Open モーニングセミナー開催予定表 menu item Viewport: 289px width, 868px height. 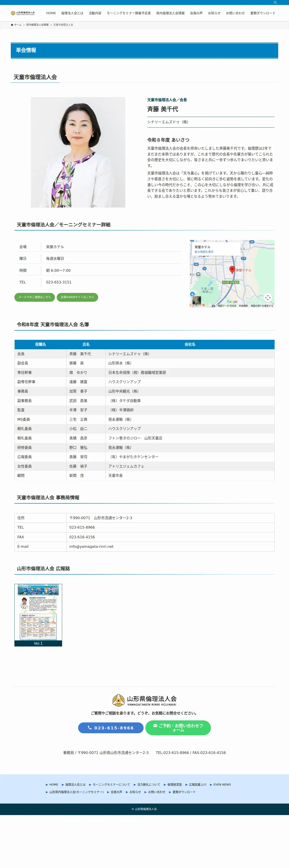click(129, 13)
